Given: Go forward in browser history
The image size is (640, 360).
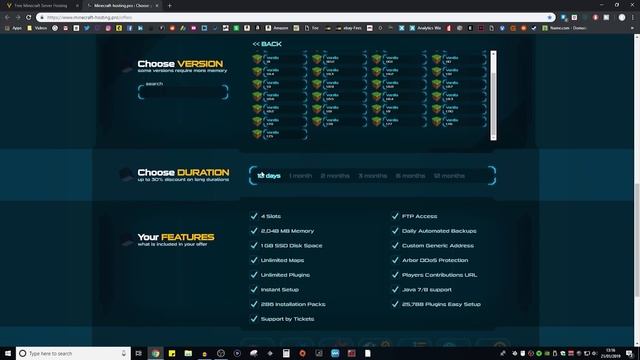Looking at the screenshot, I should 18,17.
